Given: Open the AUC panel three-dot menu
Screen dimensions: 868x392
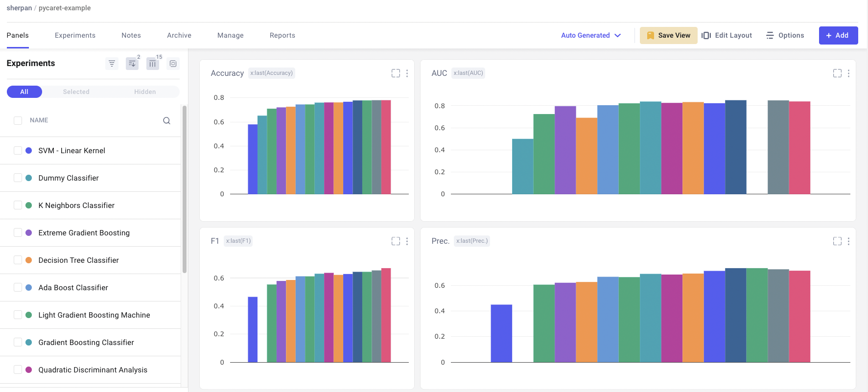Looking at the screenshot, I should (x=848, y=73).
